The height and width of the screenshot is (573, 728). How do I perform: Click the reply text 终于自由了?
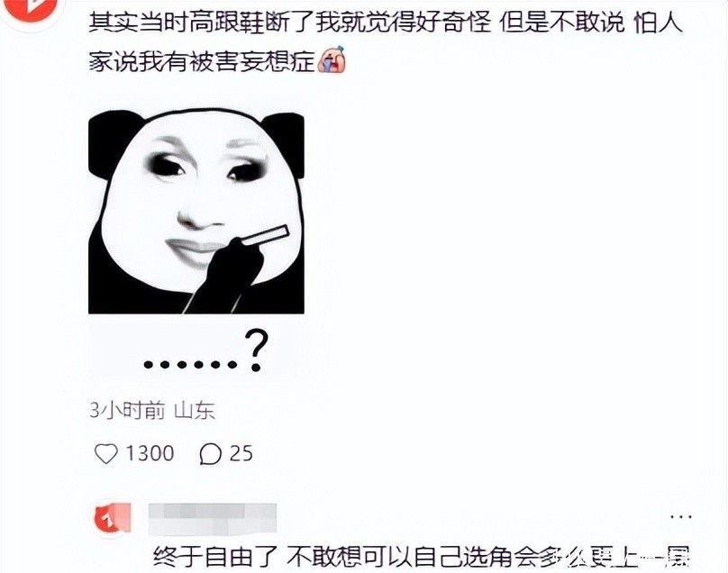click(x=215, y=557)
